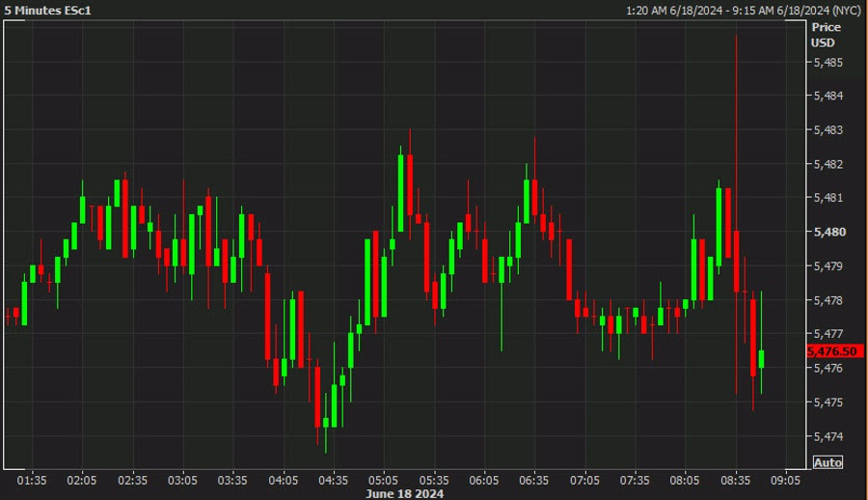Viewport: 868px width, 500px height.
Task: Click the 5,485 price axis label
Action: click(828, 63)
